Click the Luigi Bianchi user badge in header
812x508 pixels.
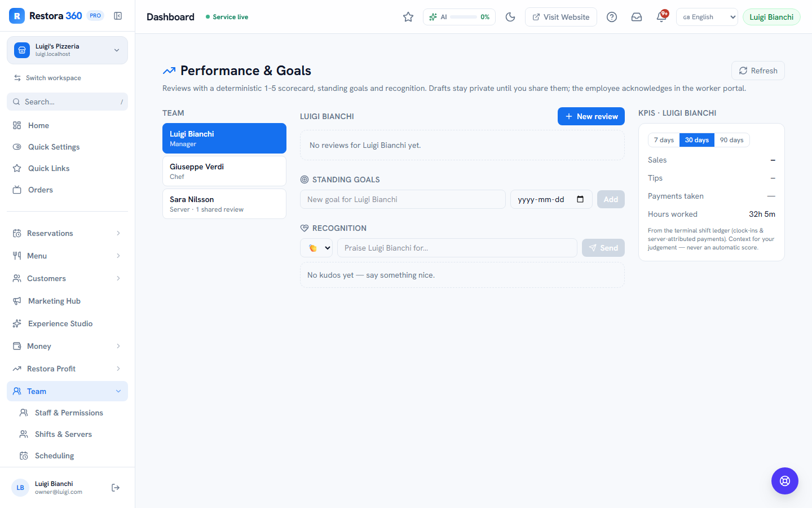(771, 17)
